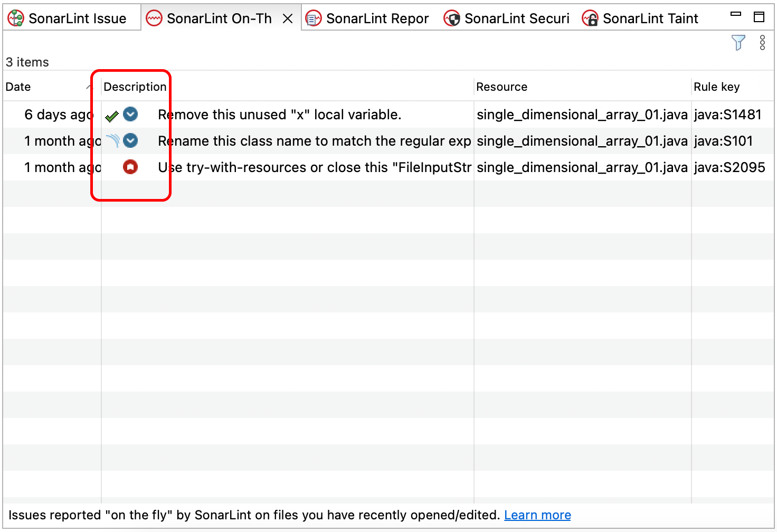Select 'Rename this class name' issue text
The height and width of the screenshot is (532, 777).
click(314, 141)
